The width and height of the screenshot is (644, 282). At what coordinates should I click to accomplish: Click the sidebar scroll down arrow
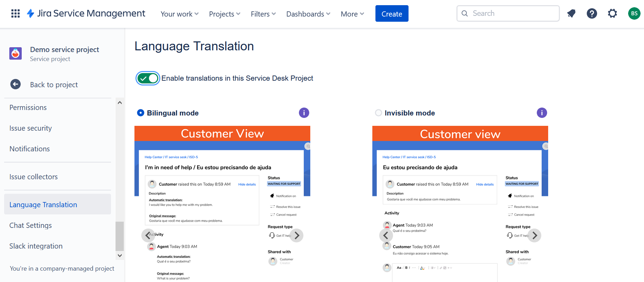tap(120, 255)
